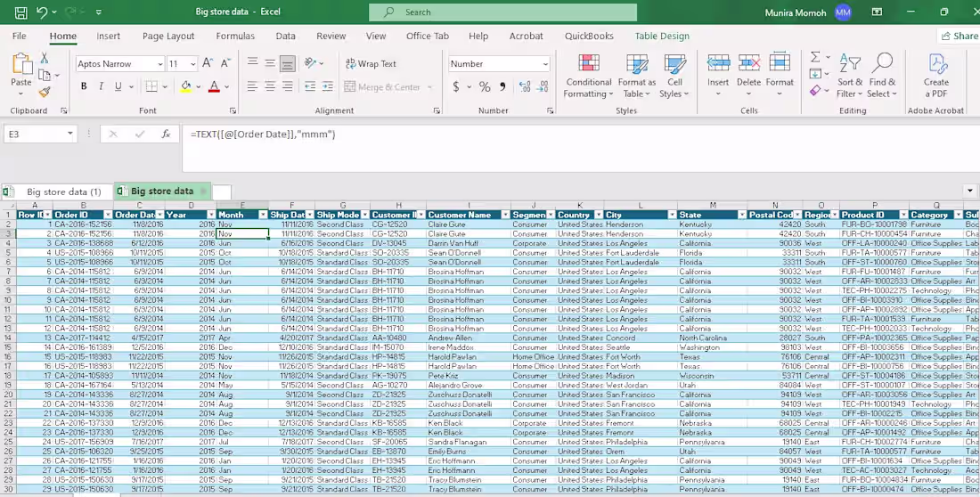The image size is (980, 497).
Task: Click Increase Indent icon
Action: click(x=328, y=87)
